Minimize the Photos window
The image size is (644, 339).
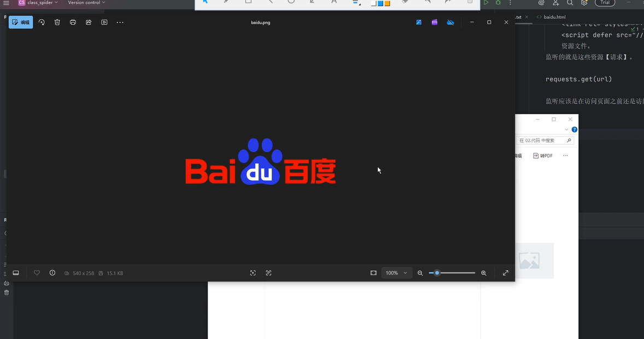472,22
